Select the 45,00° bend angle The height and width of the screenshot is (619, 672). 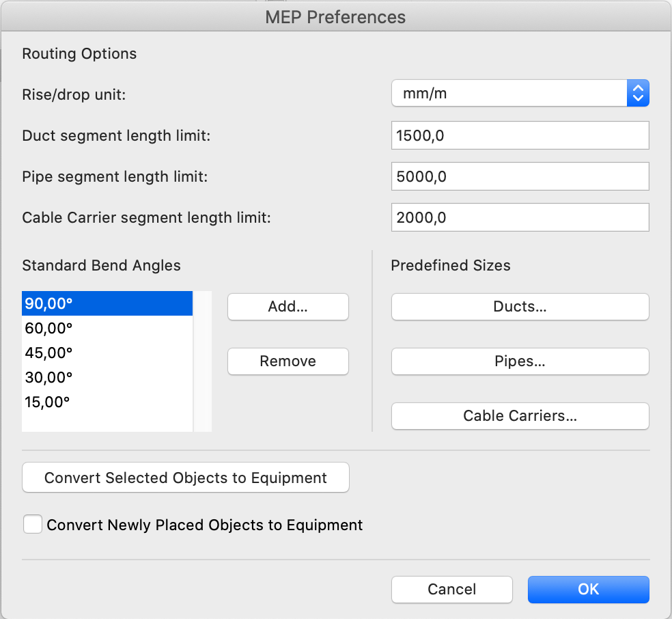coord(107,353)
